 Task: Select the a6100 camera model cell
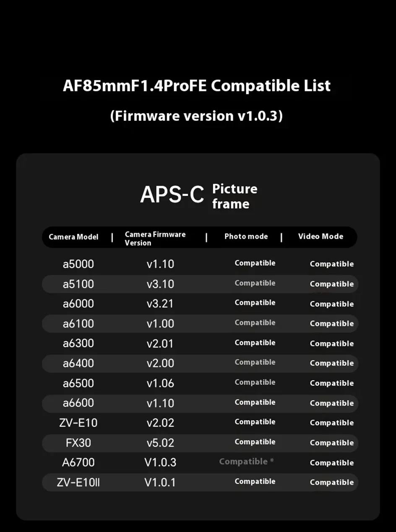coord(78,324)
